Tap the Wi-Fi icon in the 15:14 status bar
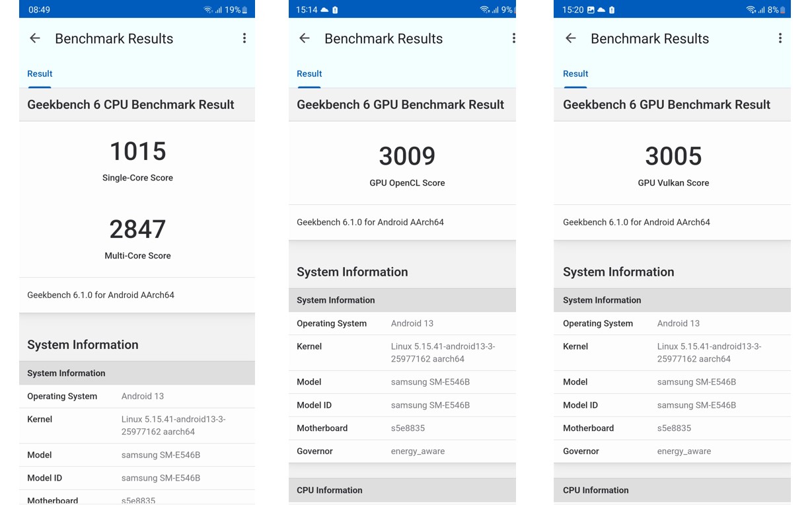 click(485, 10)
